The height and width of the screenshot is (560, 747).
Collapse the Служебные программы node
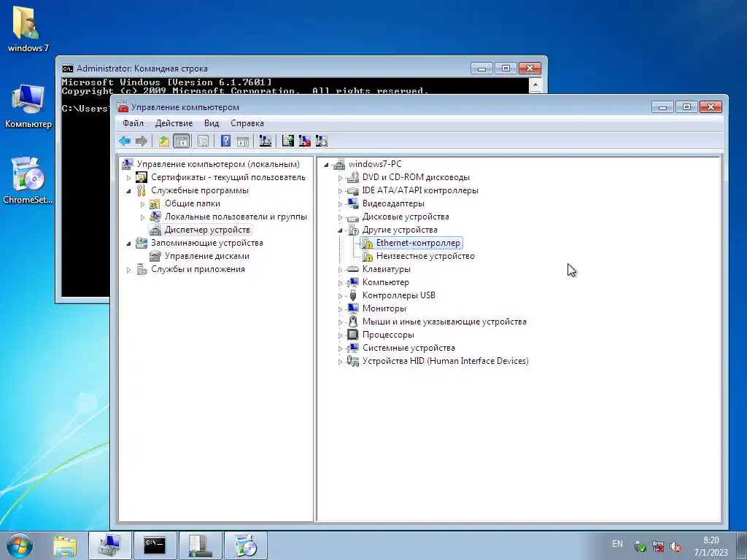coord(128,191)
